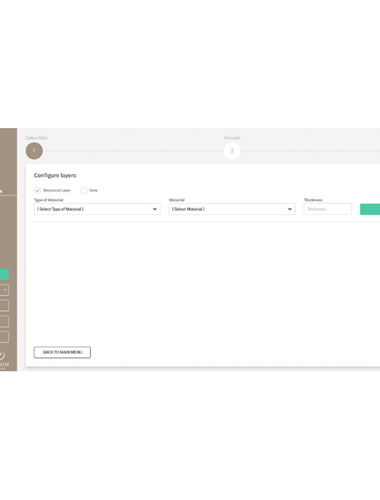Image resolution: width=380 pixels, height=500 pixels.
Task: Click the chevron arrow on Type of Material
Action: coord(155,209)
